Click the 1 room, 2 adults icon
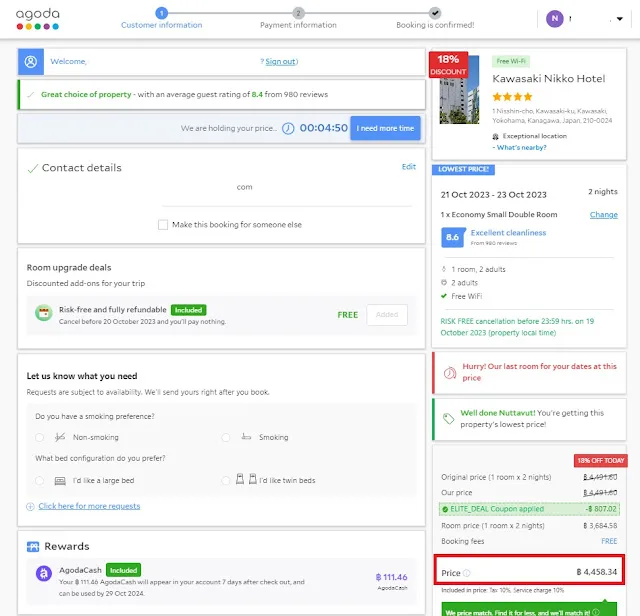The width and height of the screenshot is (640, 616). [444, 269]
